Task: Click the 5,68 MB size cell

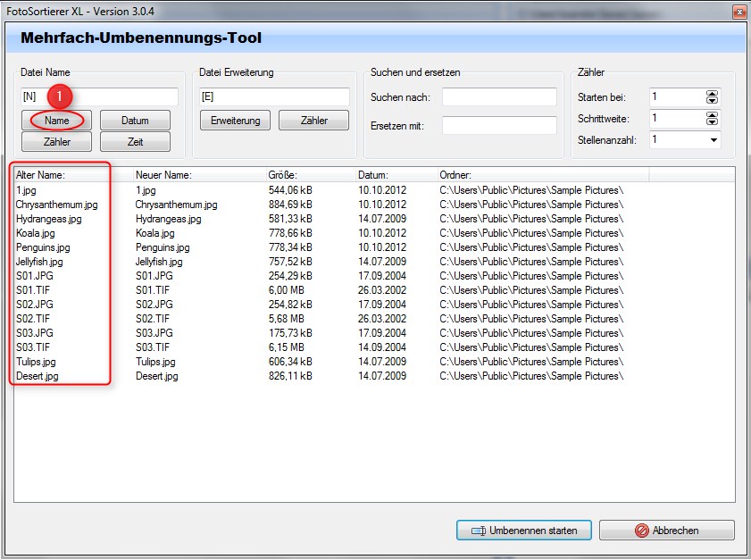Action: point(287,319)
